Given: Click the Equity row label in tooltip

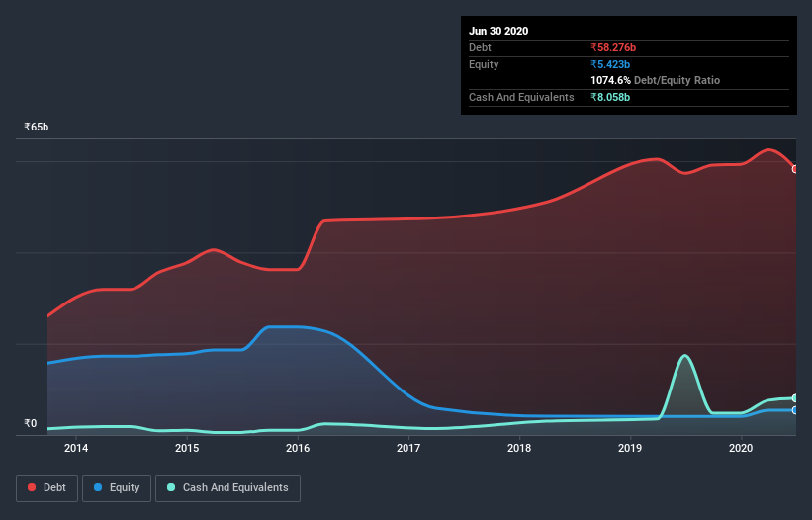Looking at the screenshot, I should 484,64.
